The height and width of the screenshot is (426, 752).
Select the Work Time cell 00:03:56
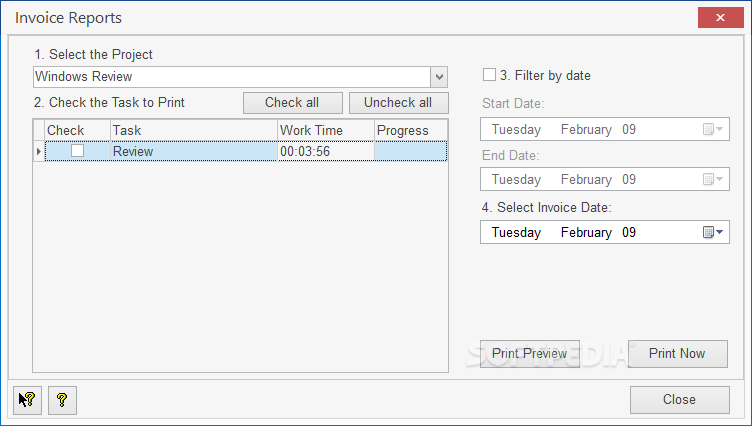click(325, 151)
